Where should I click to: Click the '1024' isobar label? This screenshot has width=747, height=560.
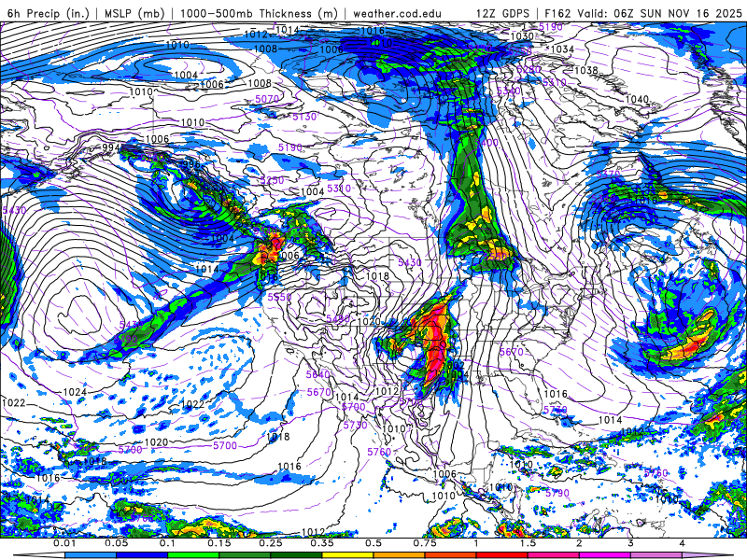tap(75, 392)
